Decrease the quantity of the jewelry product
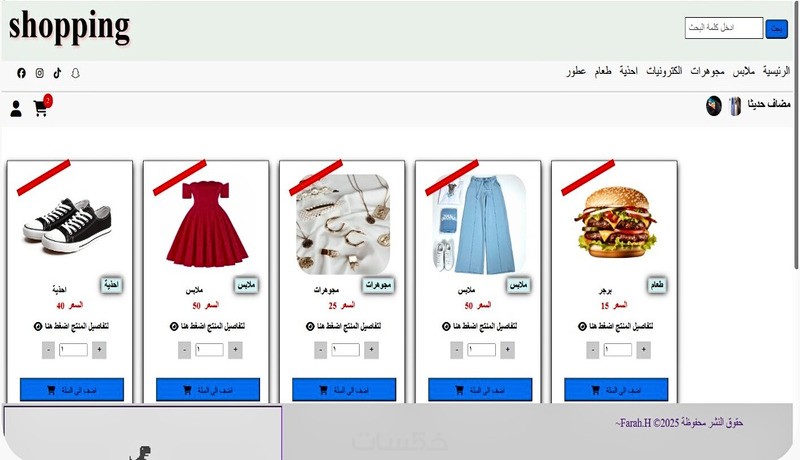The width and height of the screenshot is (800, 460). click(320, 350)
